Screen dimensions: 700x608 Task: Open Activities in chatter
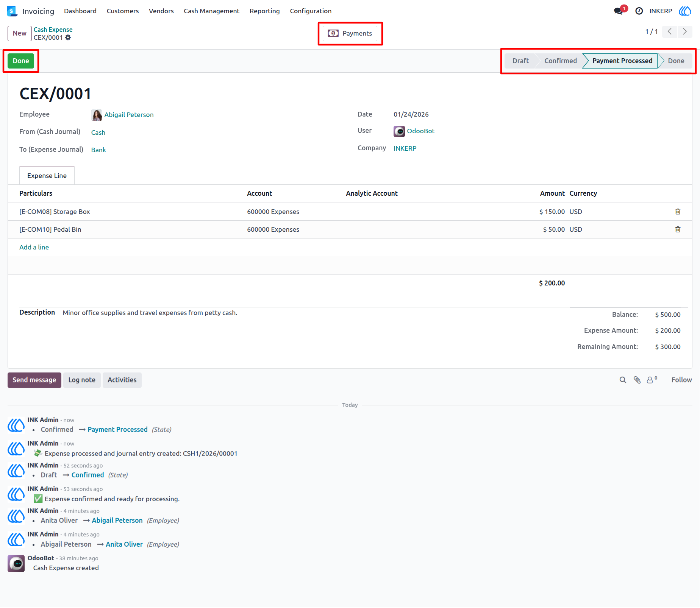(122, 380)
